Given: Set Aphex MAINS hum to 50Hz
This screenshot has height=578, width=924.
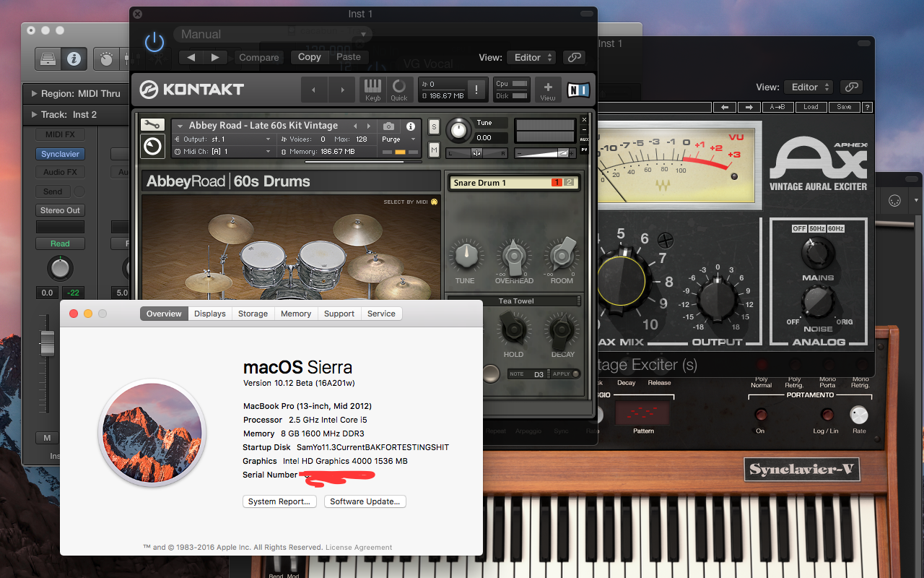Looking at the screenshot, I should pyautogui.click(x=816, y=228).
